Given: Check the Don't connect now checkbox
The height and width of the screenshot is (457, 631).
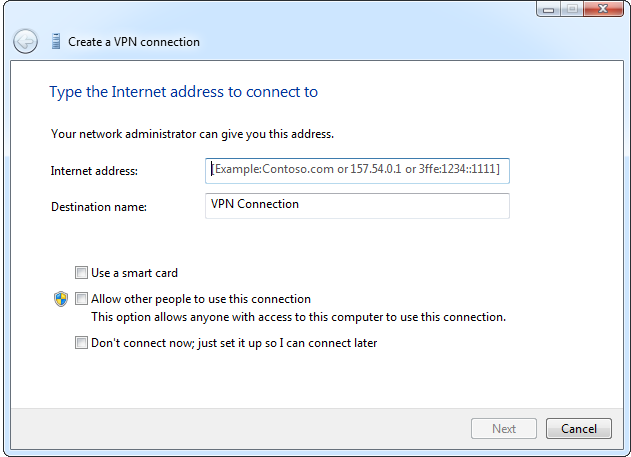Looking at the screenshot, I should coord(81,343).
